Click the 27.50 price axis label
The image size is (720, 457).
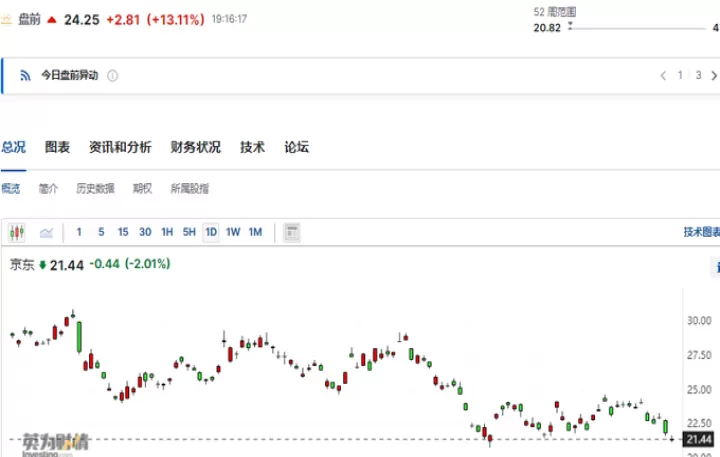[x=699, y=355]
